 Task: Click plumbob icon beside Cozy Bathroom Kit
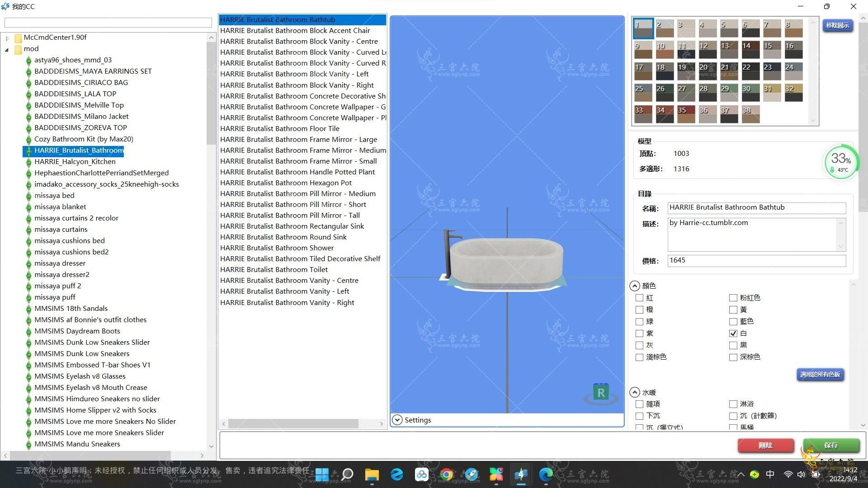(x=28, y=139)
